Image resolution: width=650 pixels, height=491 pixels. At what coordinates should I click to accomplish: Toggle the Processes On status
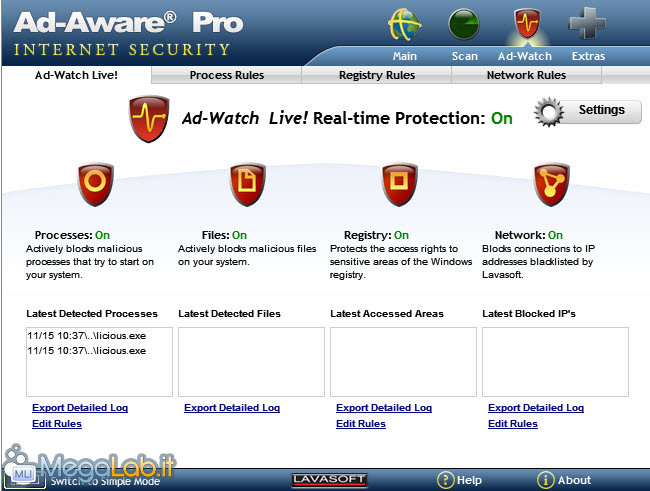102,235
